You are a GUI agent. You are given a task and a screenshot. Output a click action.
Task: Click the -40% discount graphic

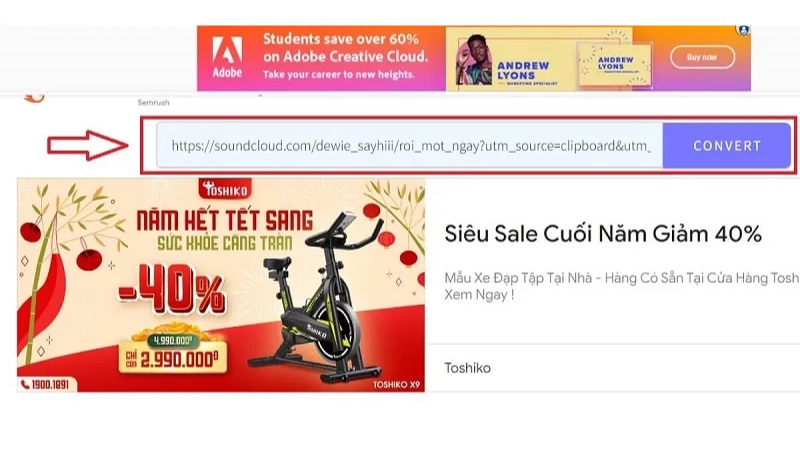click(x=172, y=289)
